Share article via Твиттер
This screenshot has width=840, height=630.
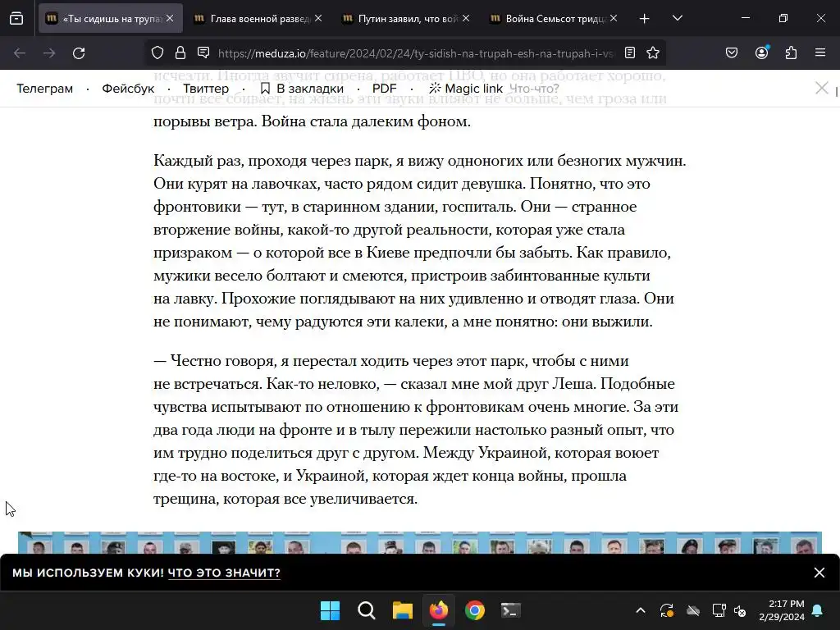click(x=206, y=89)
